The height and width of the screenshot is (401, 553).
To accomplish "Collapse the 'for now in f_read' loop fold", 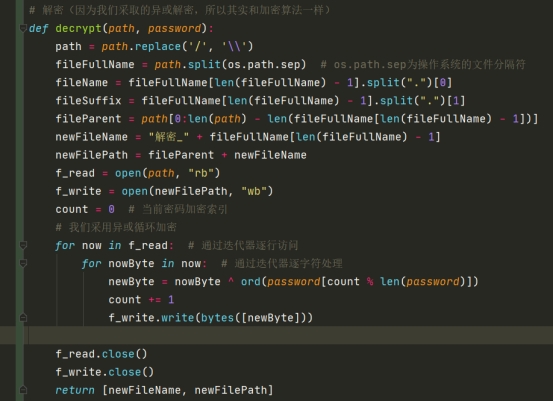I will 23,245.
